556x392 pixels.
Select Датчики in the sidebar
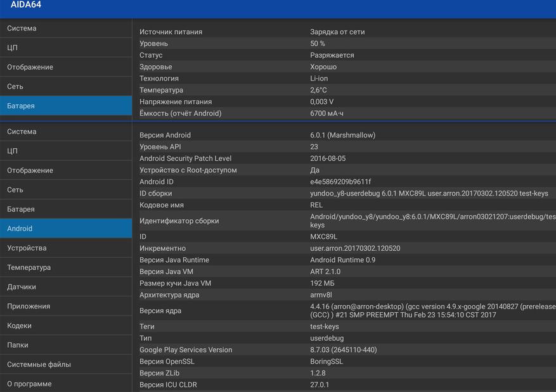click(x=66, y=287)
